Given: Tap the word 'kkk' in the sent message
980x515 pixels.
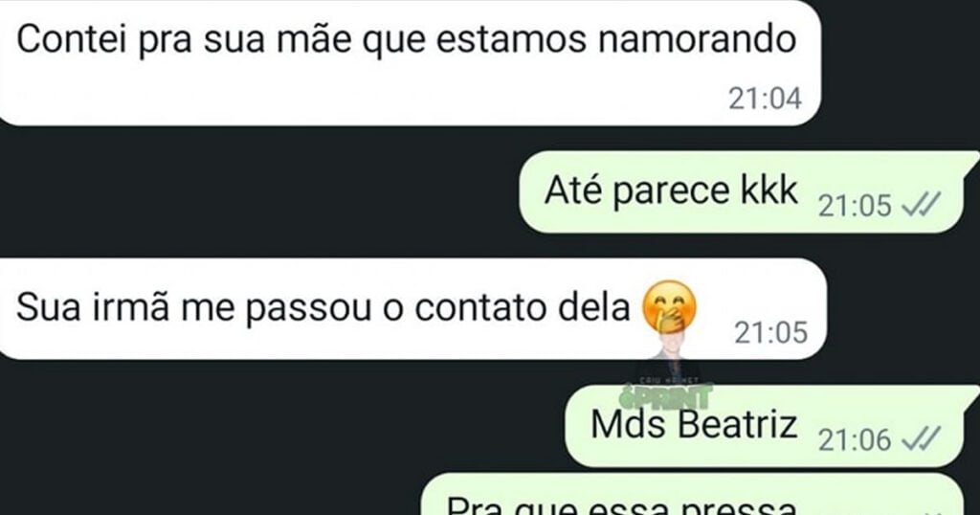Looking at the screenshot, I should [x=768, y=190].
